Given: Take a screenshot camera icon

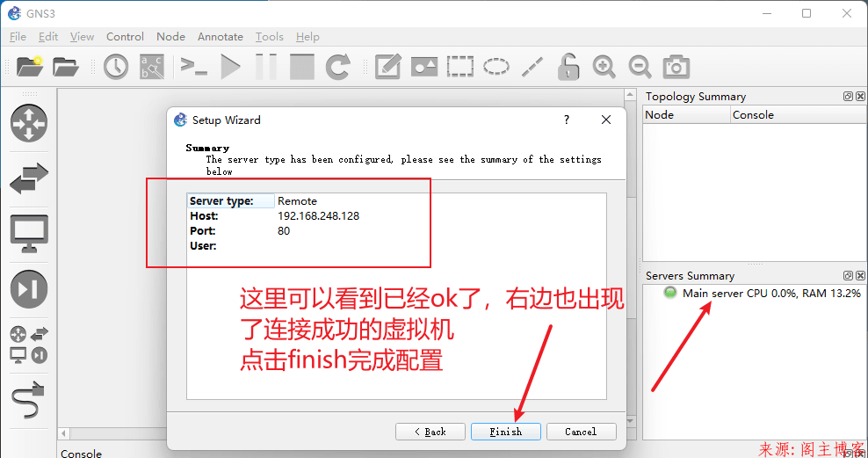Looking at the screenshot, I should point(676,67).
